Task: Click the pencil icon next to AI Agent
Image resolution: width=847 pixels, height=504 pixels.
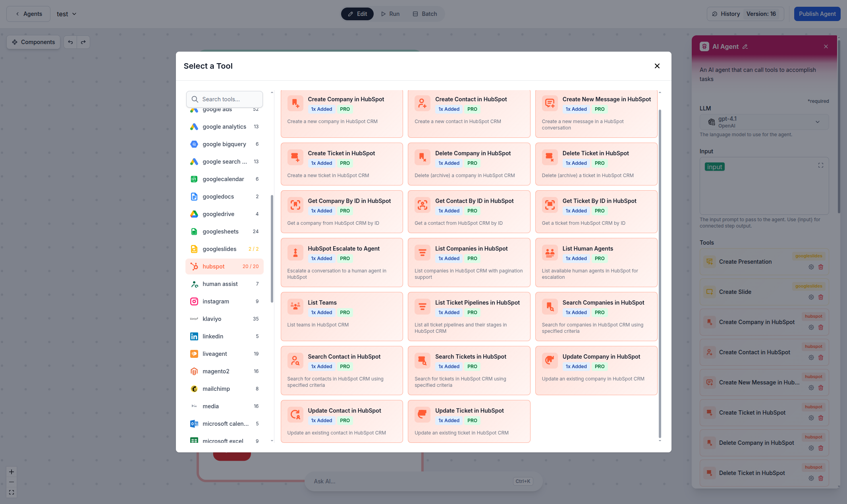Action: [745, 46]
